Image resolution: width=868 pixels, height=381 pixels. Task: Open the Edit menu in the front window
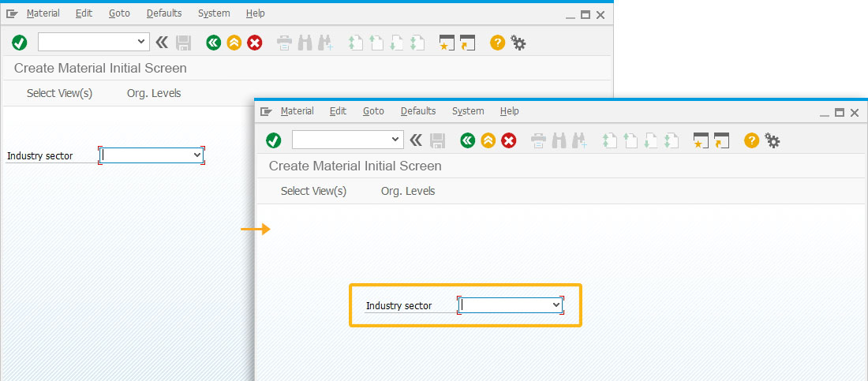click(x=339, y=111)
